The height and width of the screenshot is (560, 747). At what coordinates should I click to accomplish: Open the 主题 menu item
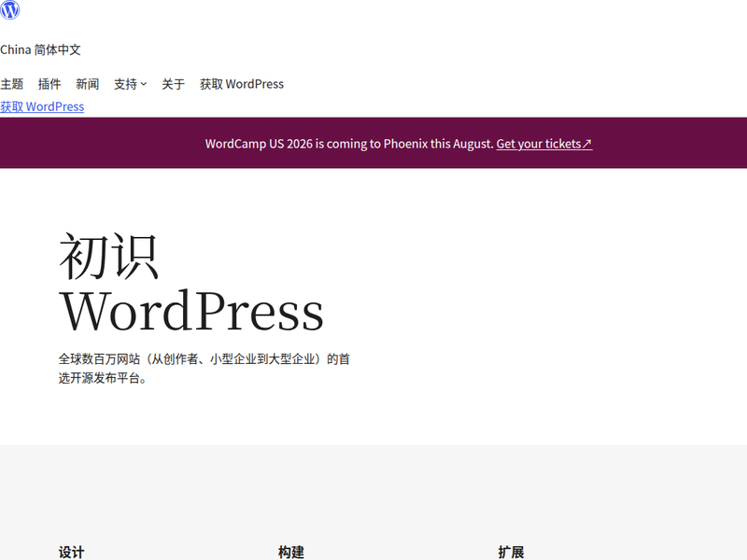point(12,84)
